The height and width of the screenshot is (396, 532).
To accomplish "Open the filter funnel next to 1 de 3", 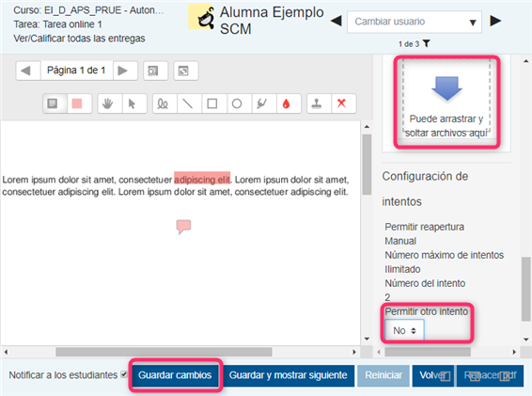I will click(x=427, y=44).
